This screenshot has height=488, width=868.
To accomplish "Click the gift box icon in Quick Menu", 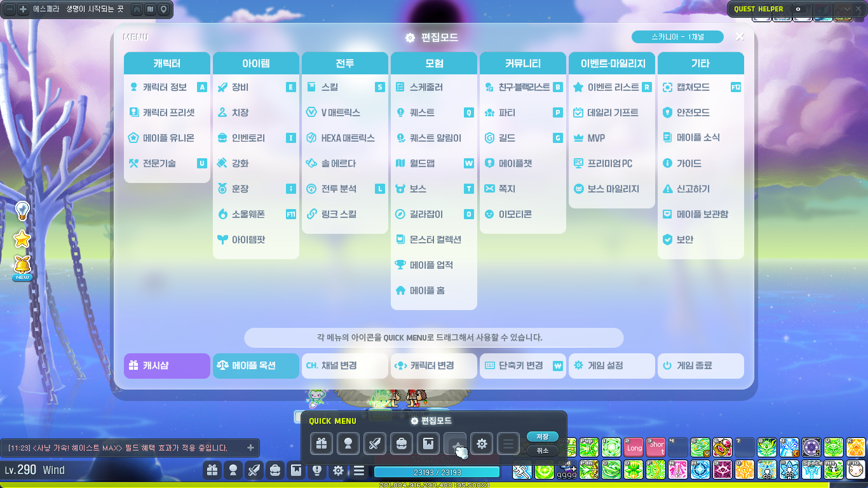I will point(322,444).
